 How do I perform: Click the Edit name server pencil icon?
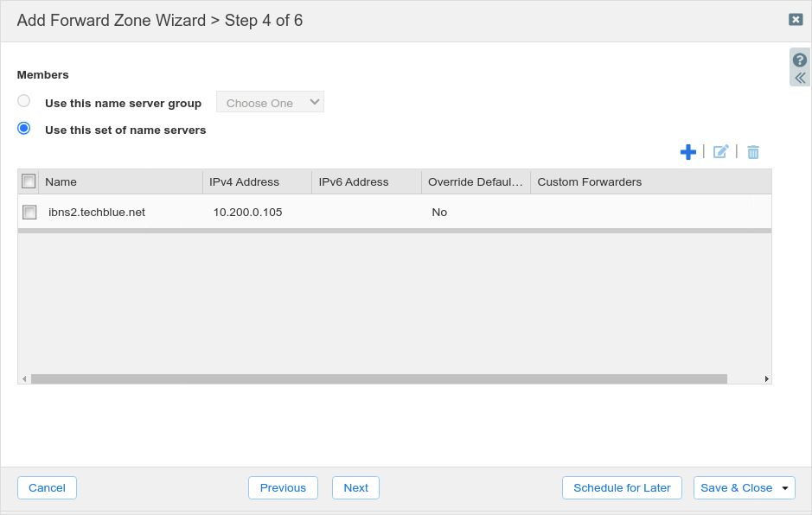point(720,152)
